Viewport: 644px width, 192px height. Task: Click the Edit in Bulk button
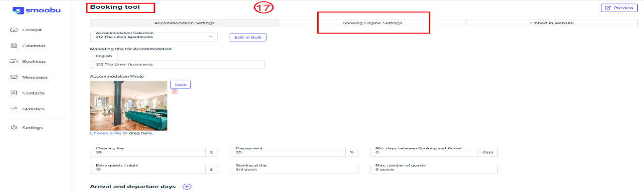(x=248, y=37)
